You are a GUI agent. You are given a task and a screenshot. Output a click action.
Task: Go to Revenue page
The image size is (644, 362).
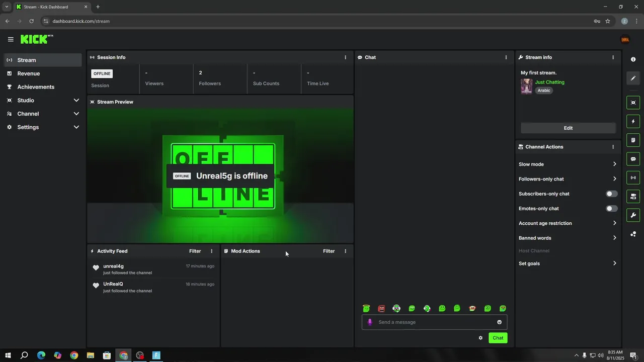click(43, 73)
